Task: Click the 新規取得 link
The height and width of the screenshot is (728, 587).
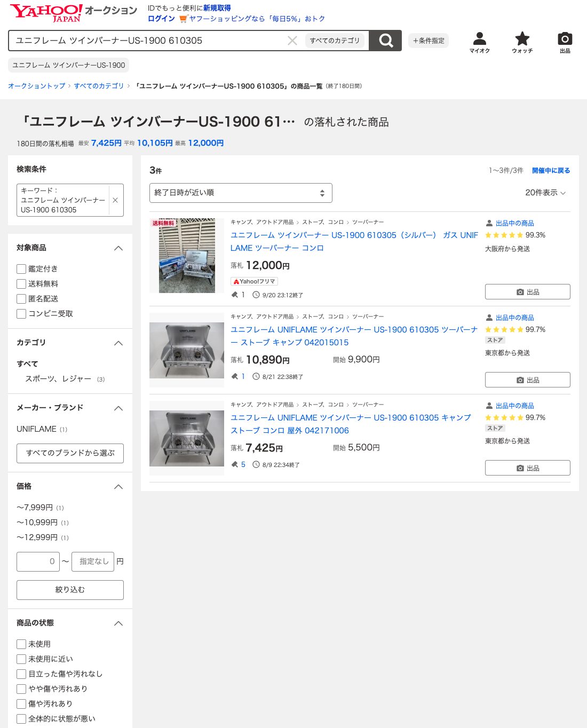Action: pos(217,8)
